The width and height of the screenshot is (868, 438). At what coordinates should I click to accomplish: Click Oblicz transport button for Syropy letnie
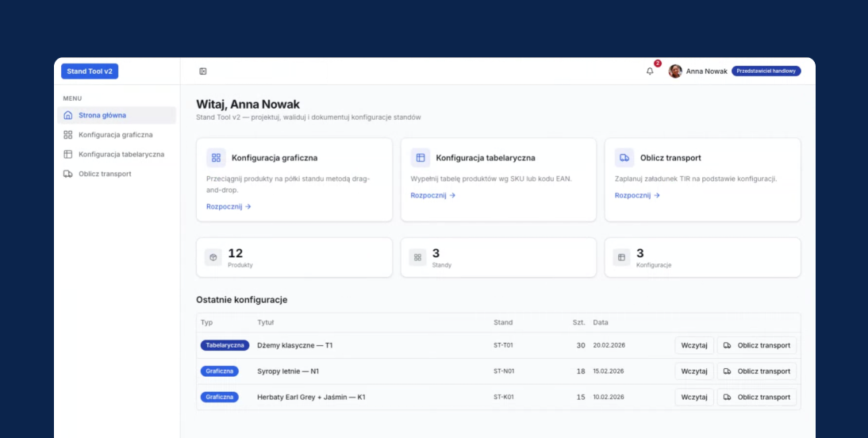coord(757,371)
